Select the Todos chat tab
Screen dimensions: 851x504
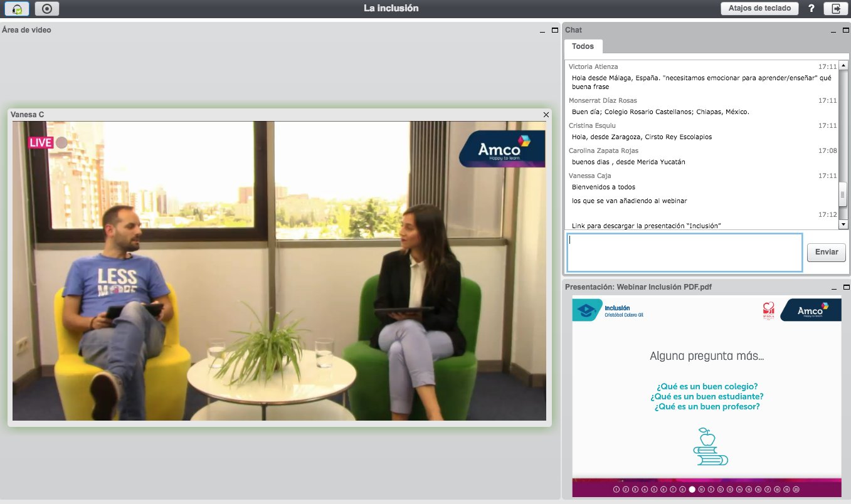pyautogui.click(x=583, y=46)
